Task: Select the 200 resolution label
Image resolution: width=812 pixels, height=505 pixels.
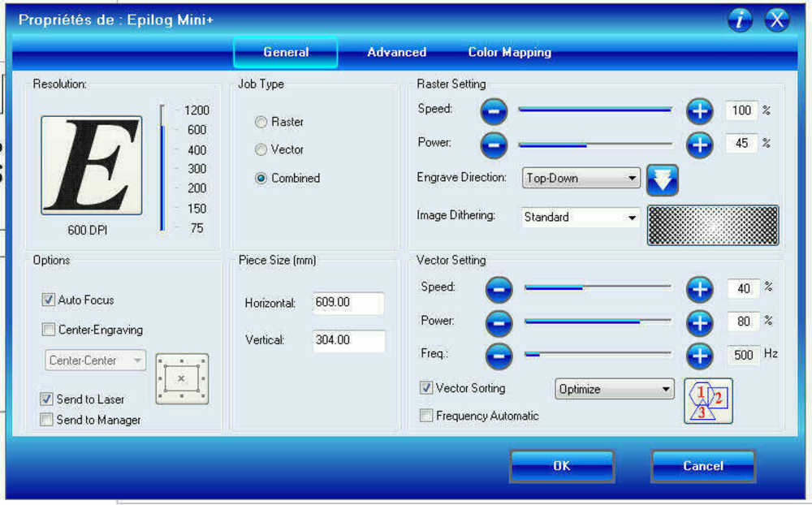Action: [x=197, y=188]
